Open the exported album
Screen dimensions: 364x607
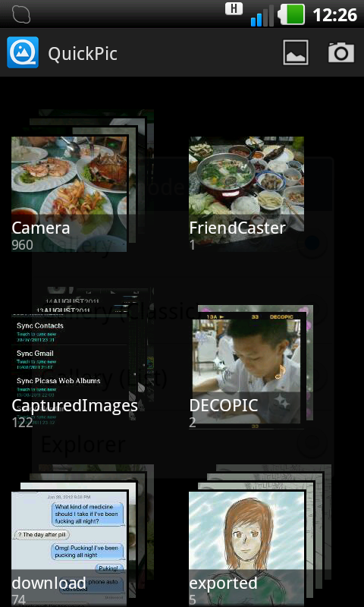pyautogui.click(x=246, y=549)
